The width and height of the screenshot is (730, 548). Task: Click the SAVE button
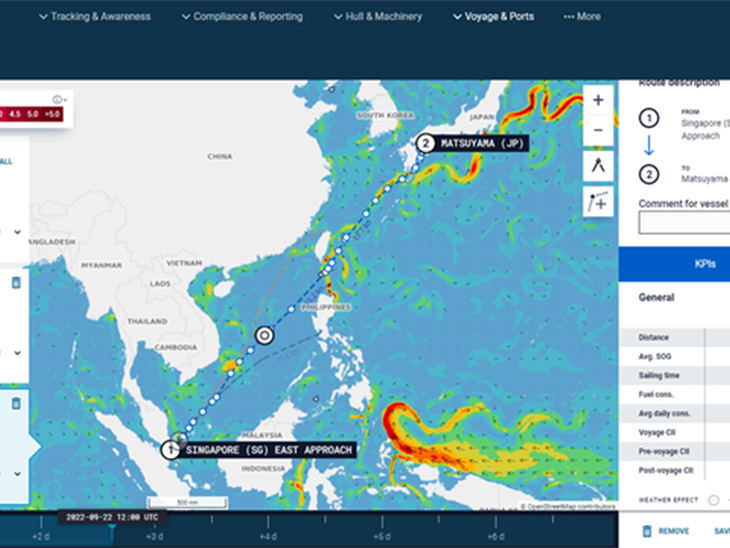(x=722, y=531)
